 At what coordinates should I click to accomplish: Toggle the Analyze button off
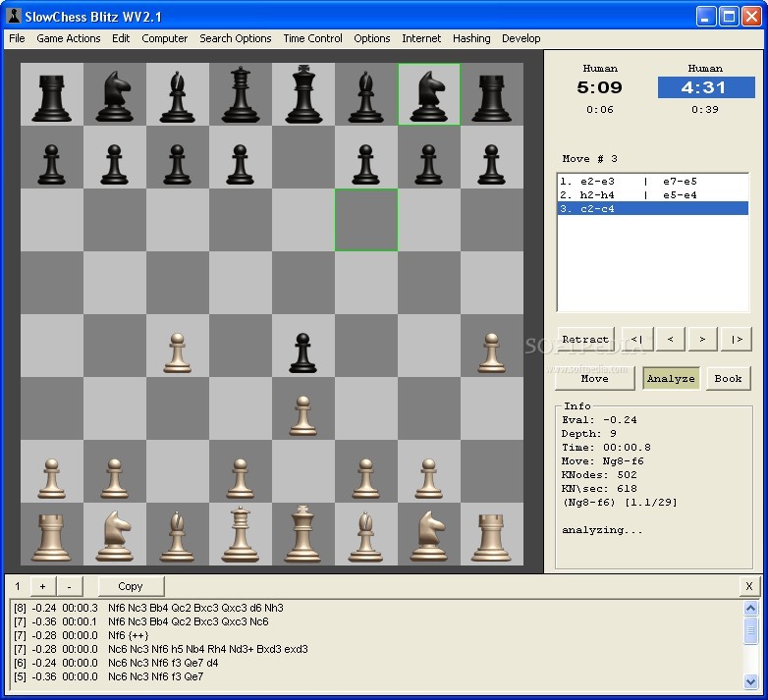(x=671, y=378)
